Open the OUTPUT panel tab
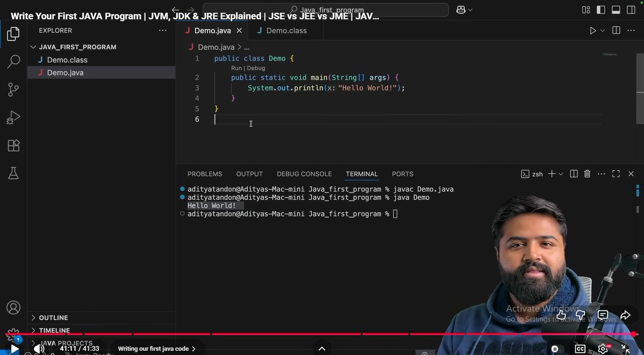This screenshot has width=644, height=355. (250, 174)
